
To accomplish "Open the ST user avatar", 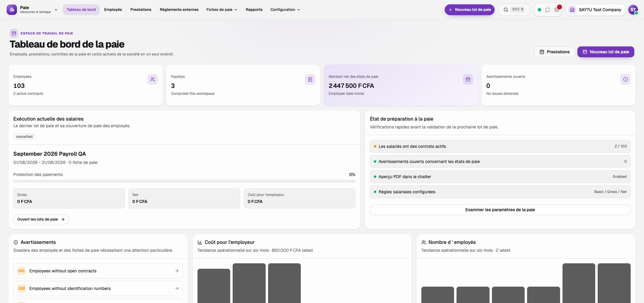I will (x=633, y=10).
